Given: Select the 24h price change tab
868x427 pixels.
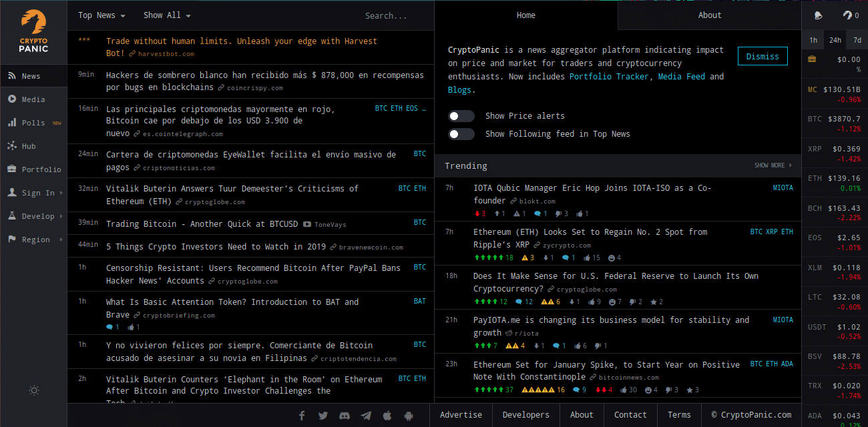Looking at the screenshot, I should pyautogui.click(x=835, y=40).
